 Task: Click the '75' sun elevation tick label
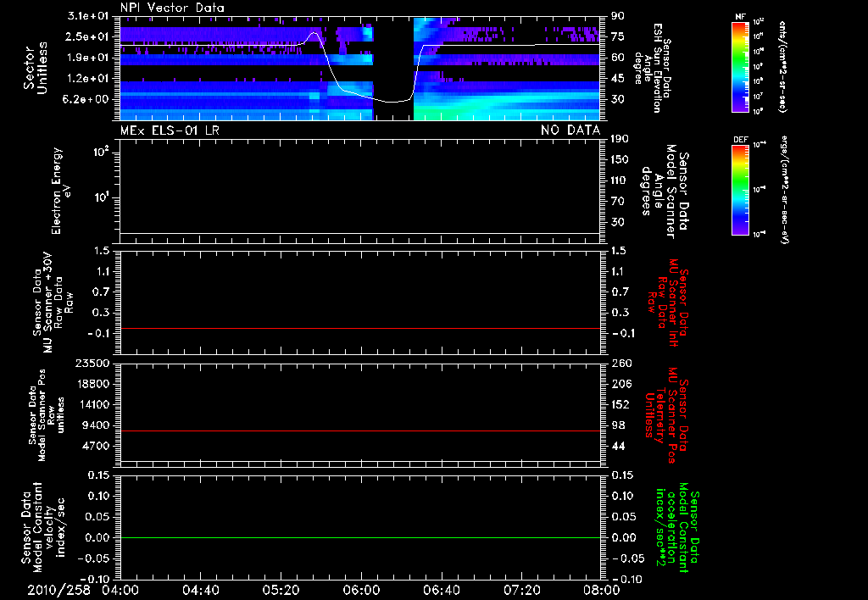click(618, 37)
